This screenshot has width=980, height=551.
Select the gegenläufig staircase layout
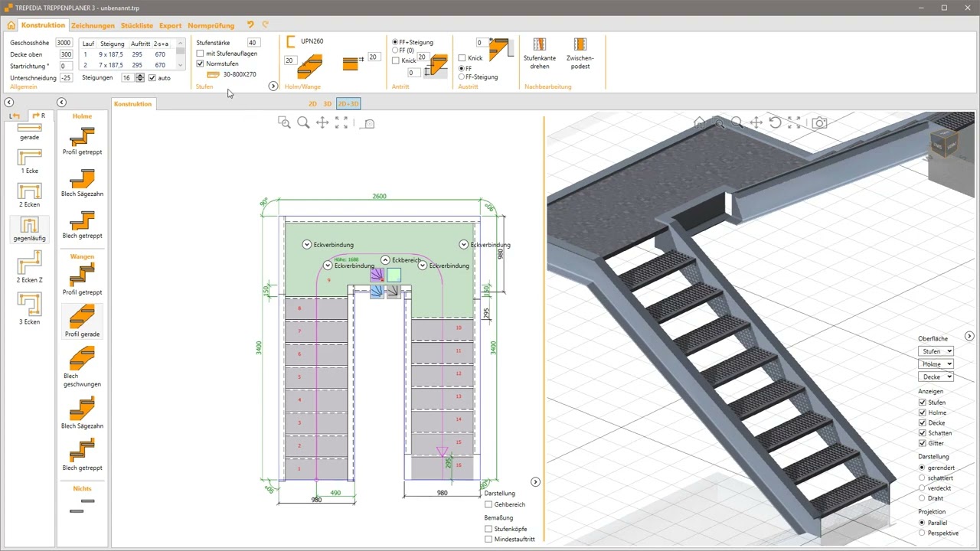point(29,229)
